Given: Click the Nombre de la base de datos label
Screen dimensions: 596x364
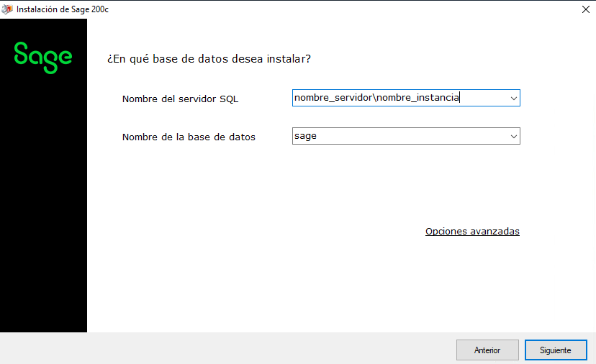Looking at the screenshot, I should [x=189, y=137].
